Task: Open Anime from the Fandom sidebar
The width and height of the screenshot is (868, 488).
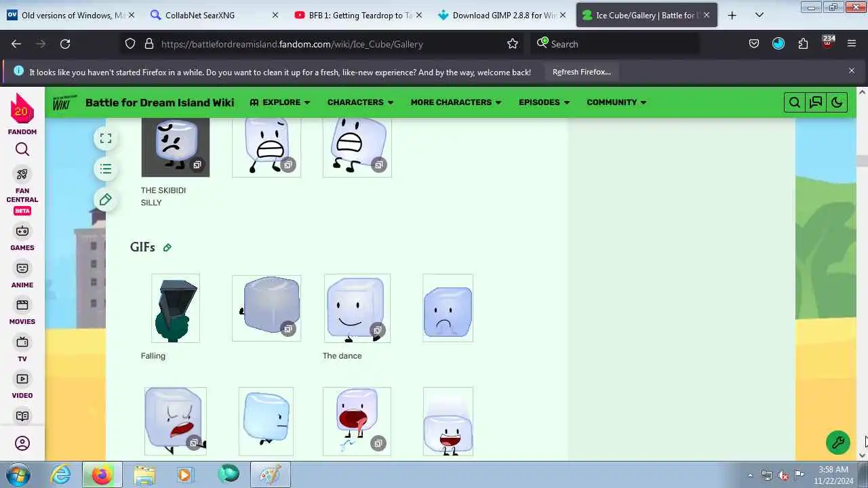Action: pyautogui.click(x=22, y=275)
